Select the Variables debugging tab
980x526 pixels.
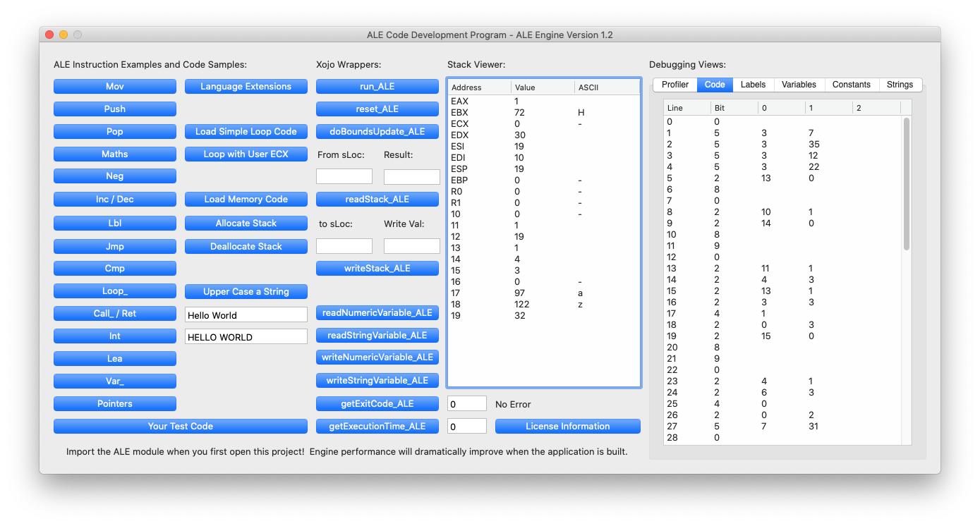point(799,85)
